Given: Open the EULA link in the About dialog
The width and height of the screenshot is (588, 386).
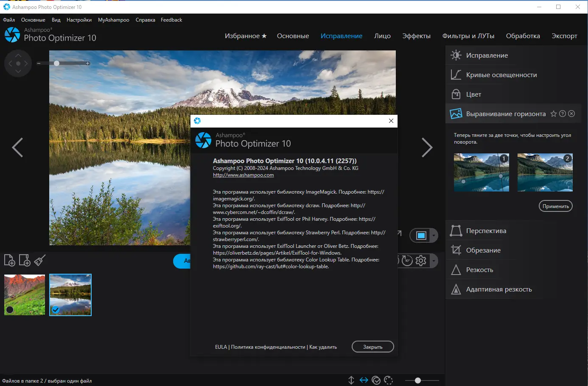Looking at the screenshot, I should pos(221,347).
